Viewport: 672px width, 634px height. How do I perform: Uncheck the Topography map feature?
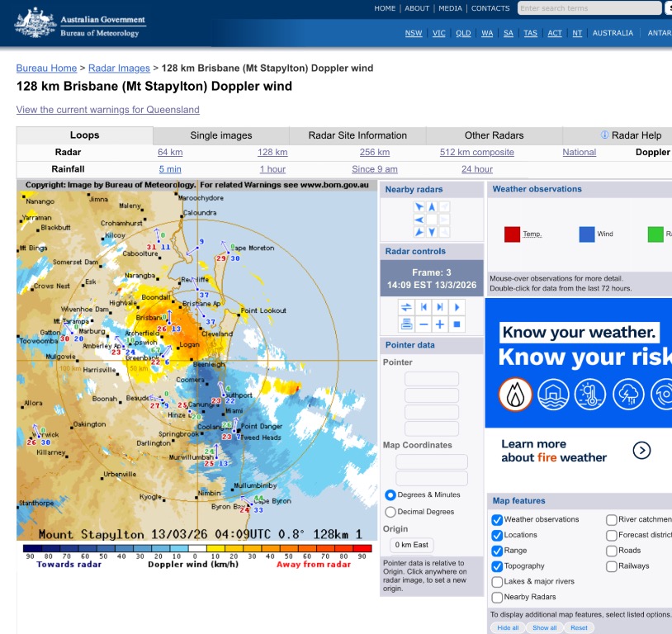coord(497,566)
